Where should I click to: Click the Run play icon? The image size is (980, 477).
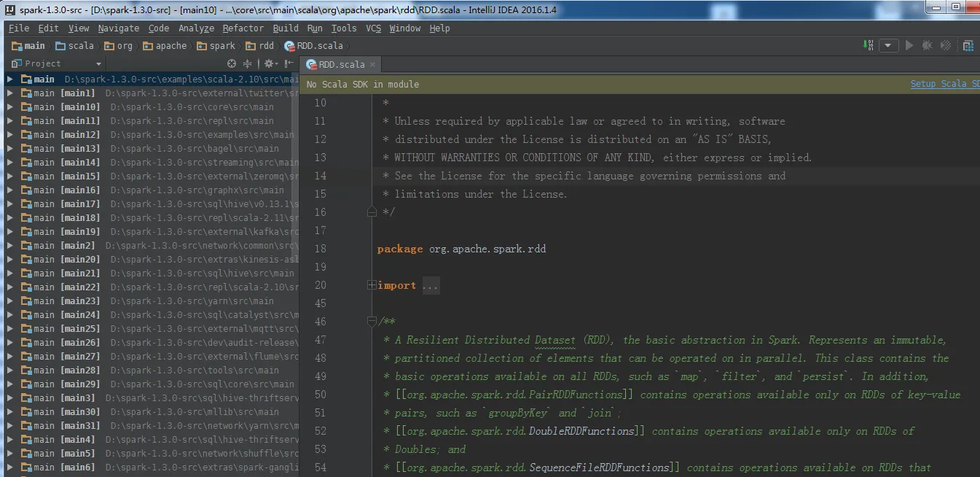click(909, 45)
